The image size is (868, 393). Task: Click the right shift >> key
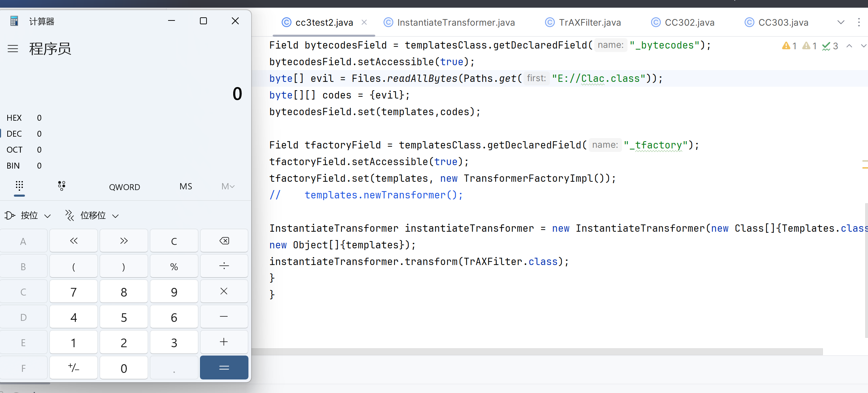[124, 241]
